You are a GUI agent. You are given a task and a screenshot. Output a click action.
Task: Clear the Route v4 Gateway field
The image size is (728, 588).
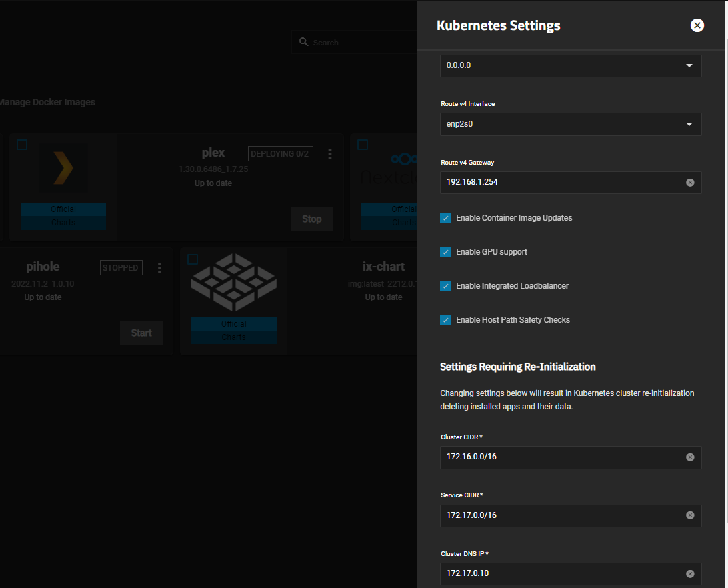click(x=690, y=183)
